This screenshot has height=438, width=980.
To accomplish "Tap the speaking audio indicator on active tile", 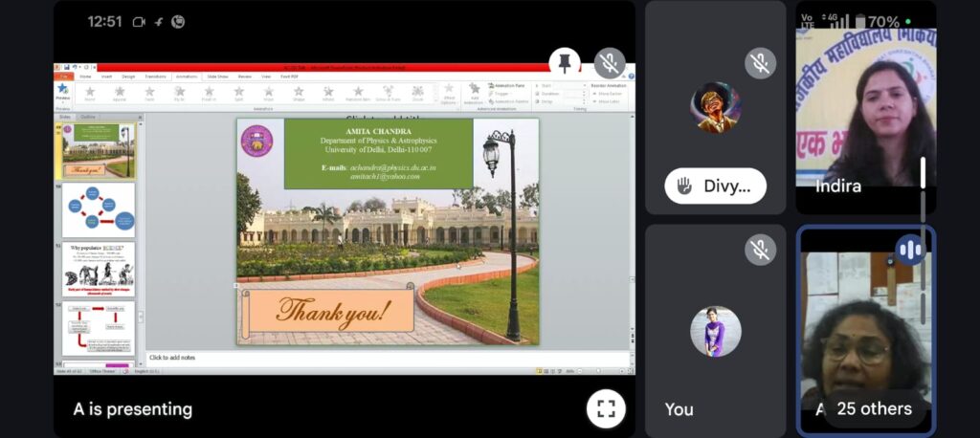I will pos(909,251).
